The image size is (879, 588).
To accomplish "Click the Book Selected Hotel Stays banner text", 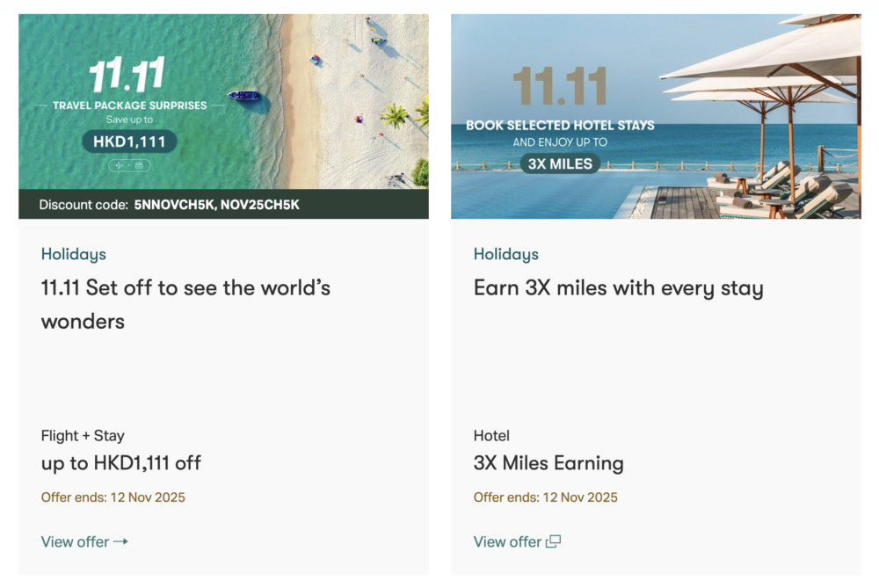I will pyautogui.click(x=560, y=126).
